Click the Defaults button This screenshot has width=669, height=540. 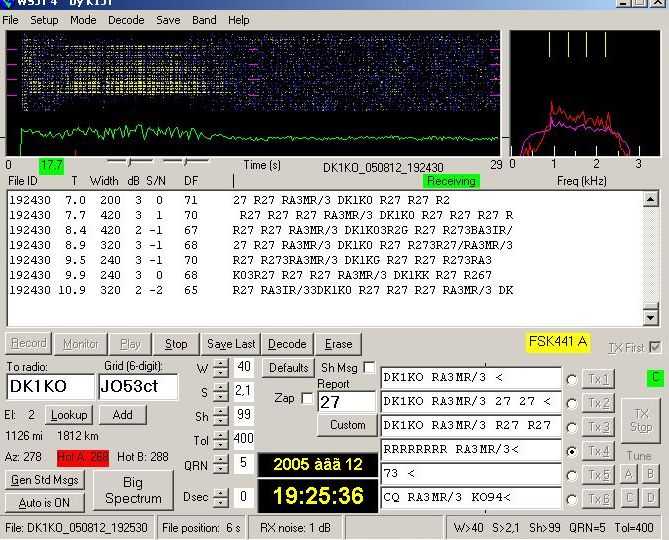[x=288, y=368]
